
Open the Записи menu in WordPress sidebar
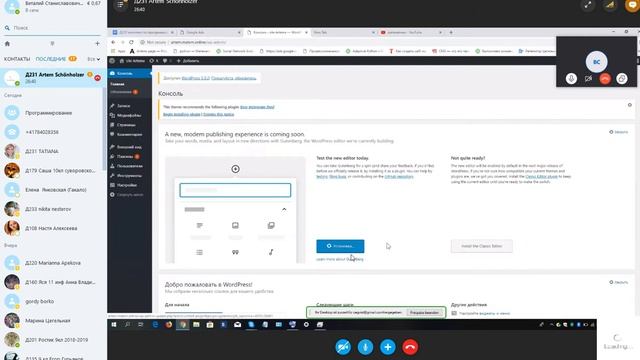130,106
